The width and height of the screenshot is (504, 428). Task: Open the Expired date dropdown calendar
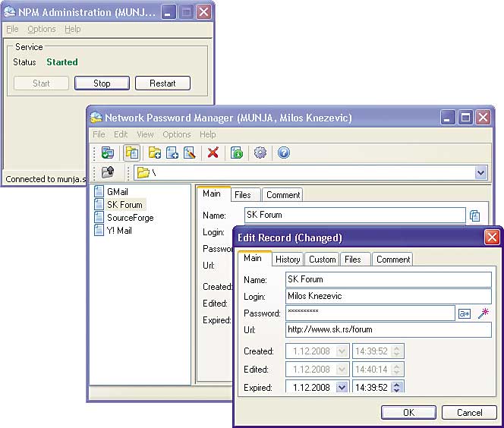tap(342, 388)
